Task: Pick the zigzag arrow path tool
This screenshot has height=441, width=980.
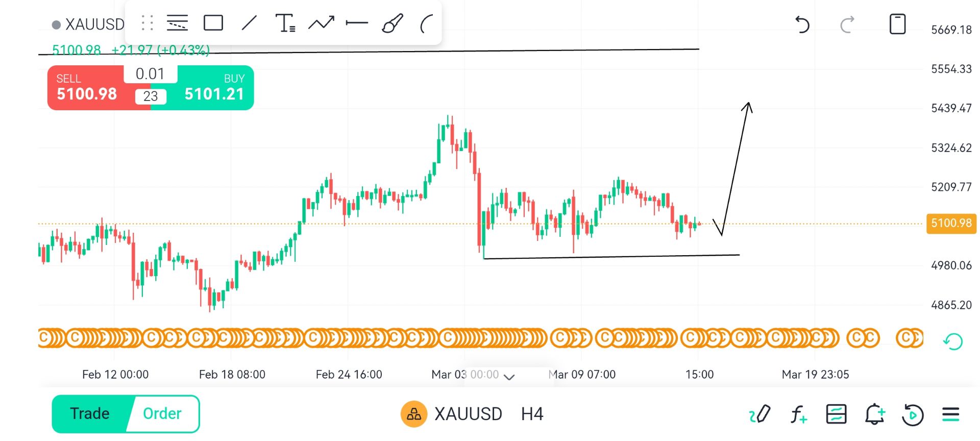Action: (x=321, y=23)
